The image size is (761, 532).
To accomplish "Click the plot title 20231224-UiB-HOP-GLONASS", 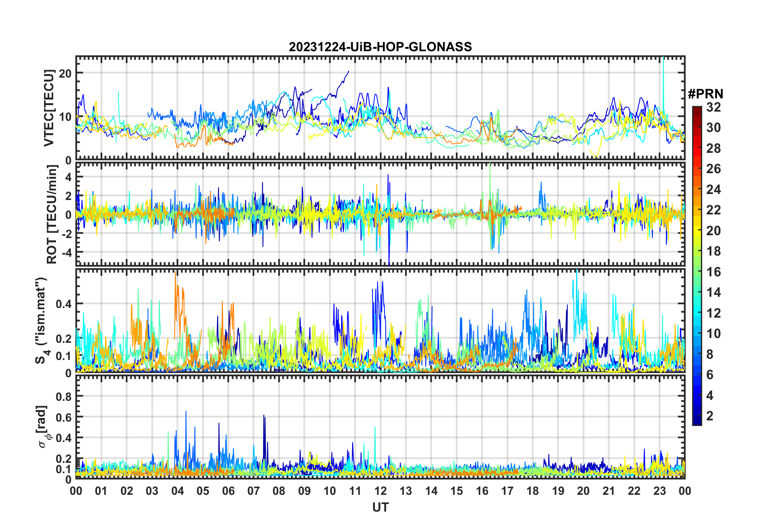I will tap(380, 47).
